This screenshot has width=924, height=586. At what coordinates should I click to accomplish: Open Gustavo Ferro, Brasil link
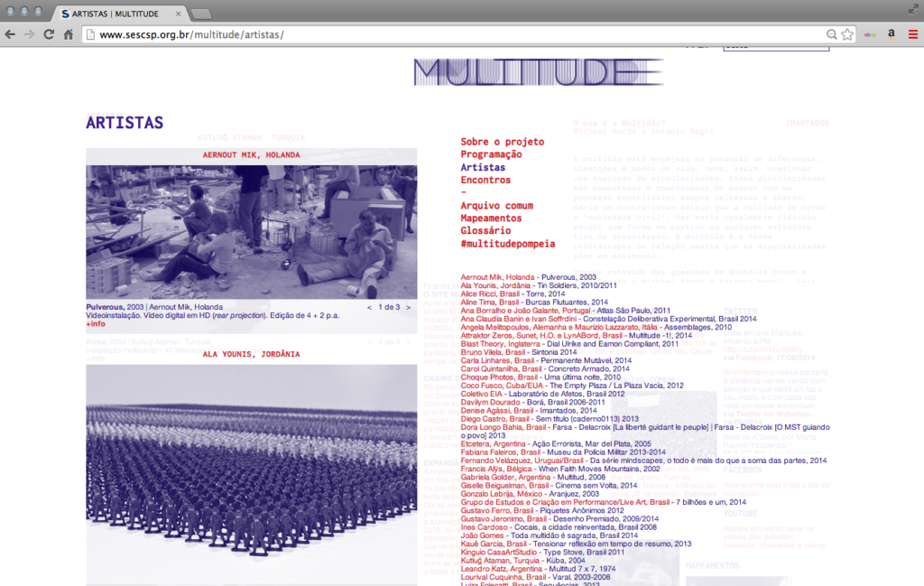coord(497,510)
